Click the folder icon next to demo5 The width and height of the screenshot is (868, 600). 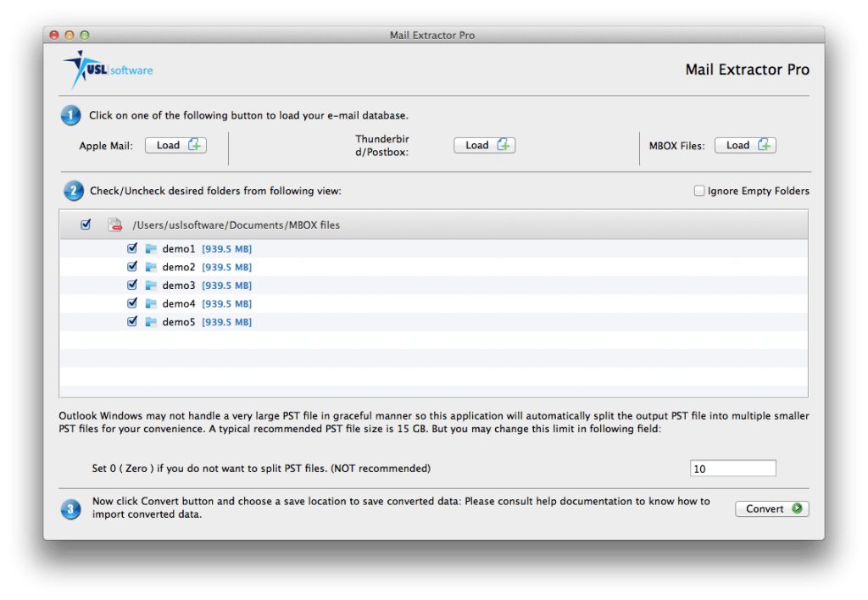[x=149, y=321]
